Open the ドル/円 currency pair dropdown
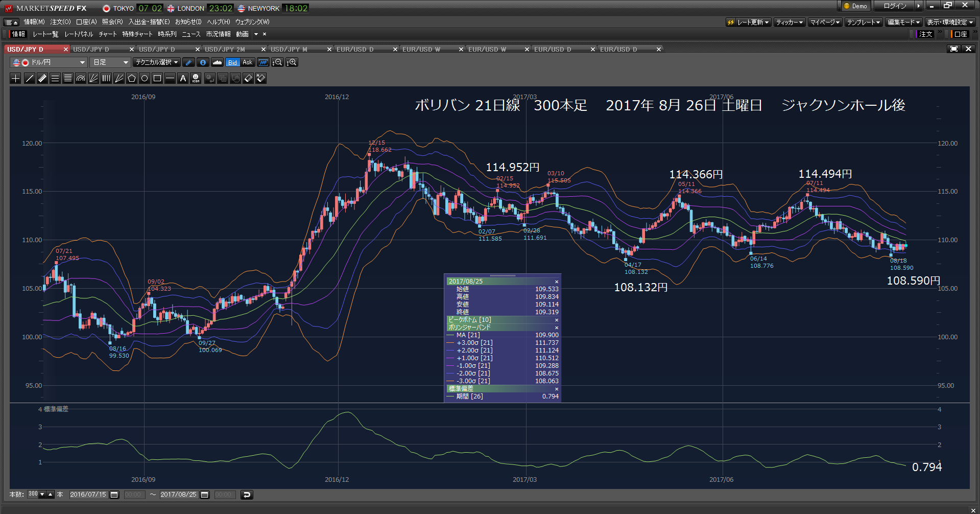This screenshot has height=514, width=980. 49,62
